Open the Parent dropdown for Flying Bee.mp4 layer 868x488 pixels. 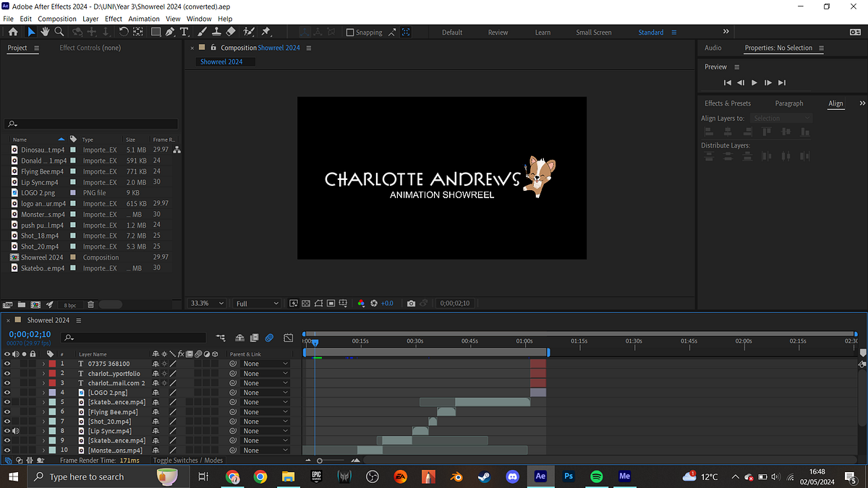tap(265, 412)
